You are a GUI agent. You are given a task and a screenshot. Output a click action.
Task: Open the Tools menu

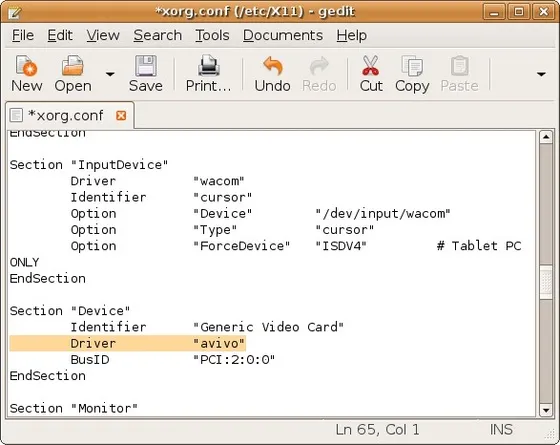tap(212, 35)
